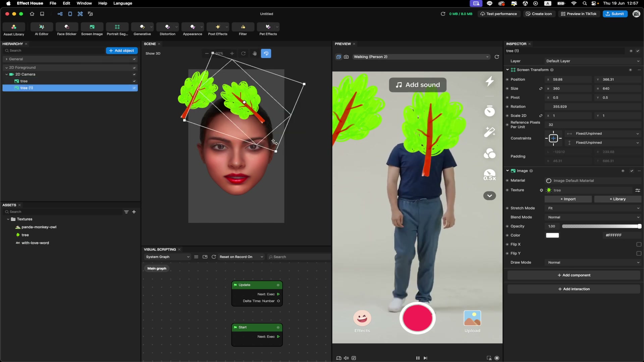This screenshot has height=362, width=644.
Task: Zoom in in the Scene panel
Action: (232, 53)
